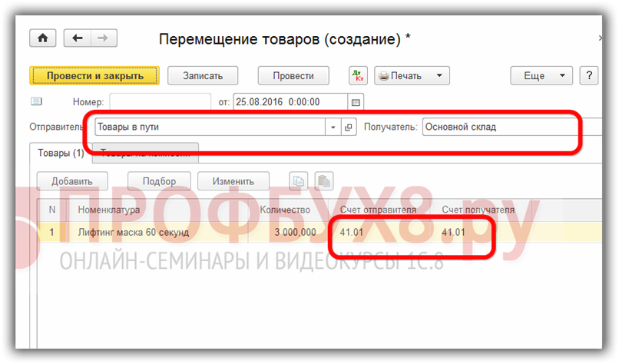Go forward with the right arrow
Image resolution: width=619 pixels, height=364 pixels.
(103, 38)
